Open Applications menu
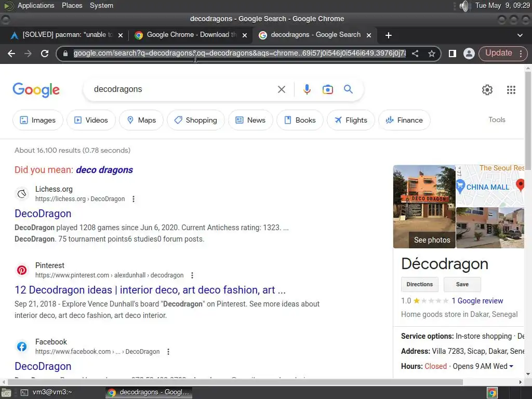 click(x=36, y=6)
